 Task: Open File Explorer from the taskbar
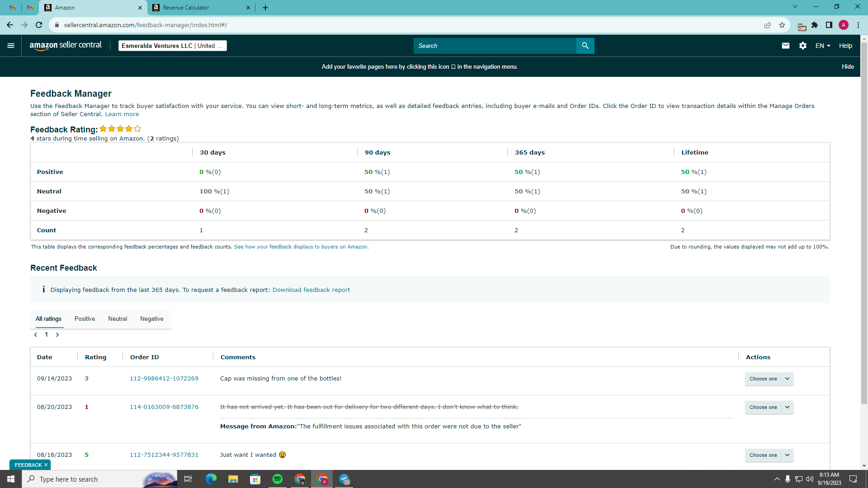point(233,479)
